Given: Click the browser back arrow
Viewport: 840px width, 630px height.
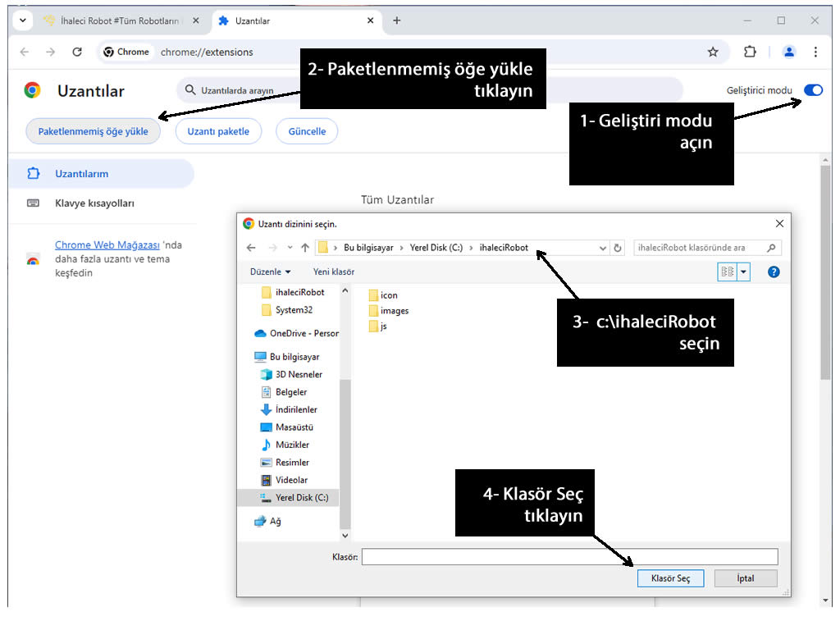Looking at the screenshot, I should tap(24, 52).
